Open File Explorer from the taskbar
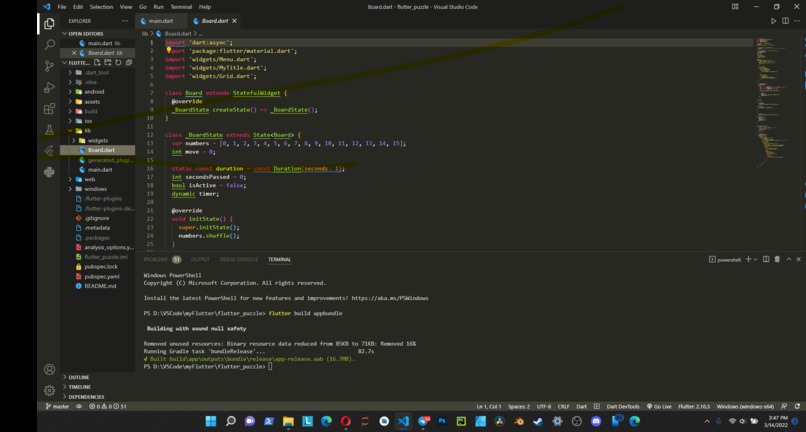 coord(288,421)
